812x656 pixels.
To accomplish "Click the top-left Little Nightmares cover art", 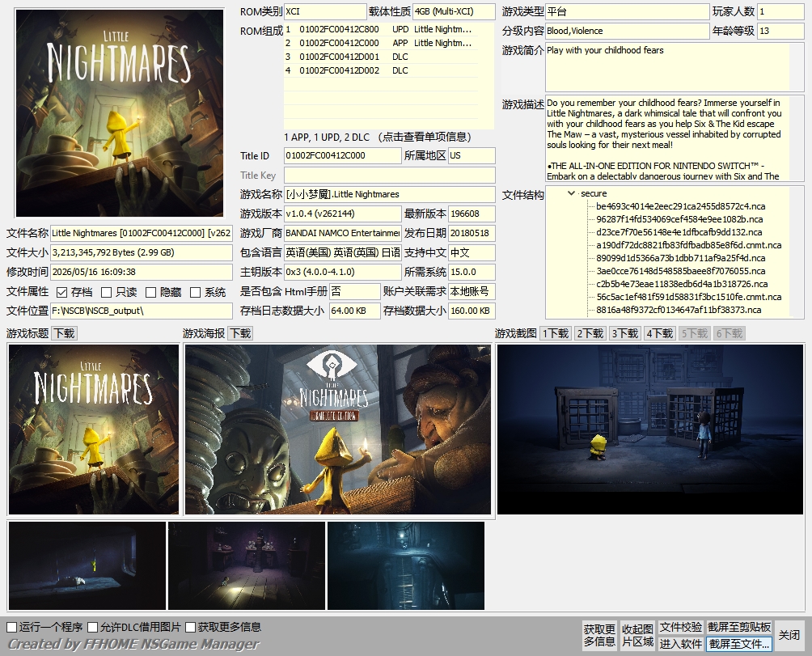I will tap(120, 113).
